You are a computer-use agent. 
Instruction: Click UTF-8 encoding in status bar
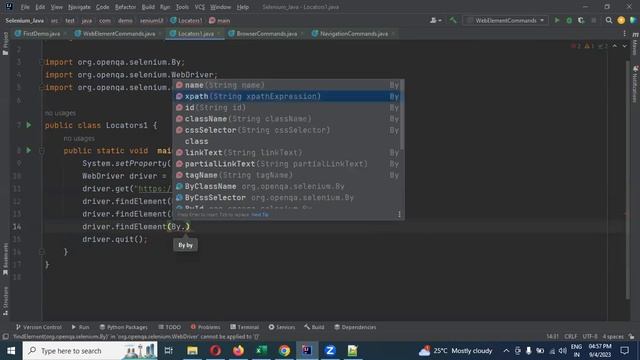[590, 337]
